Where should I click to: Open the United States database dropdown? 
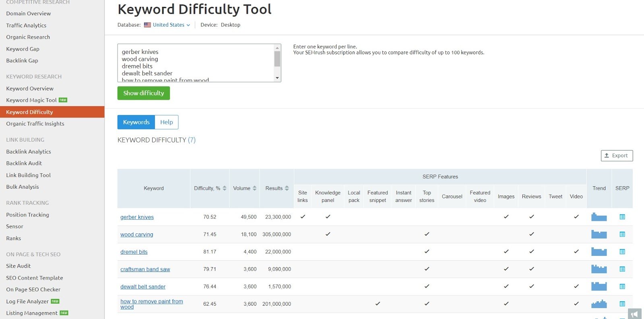coord(171,25)
